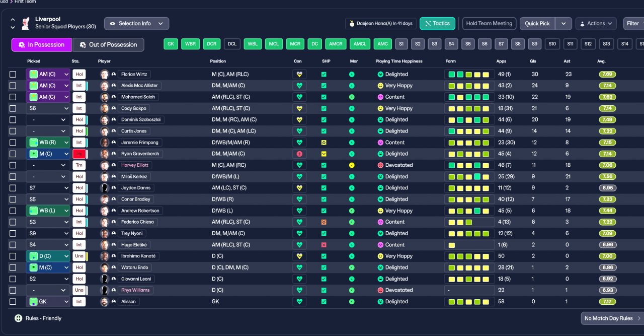The image size is (644, 336).
Task: Open Florian Wirtz's AM (C) picked dropdown
Action: click(48, 74)
